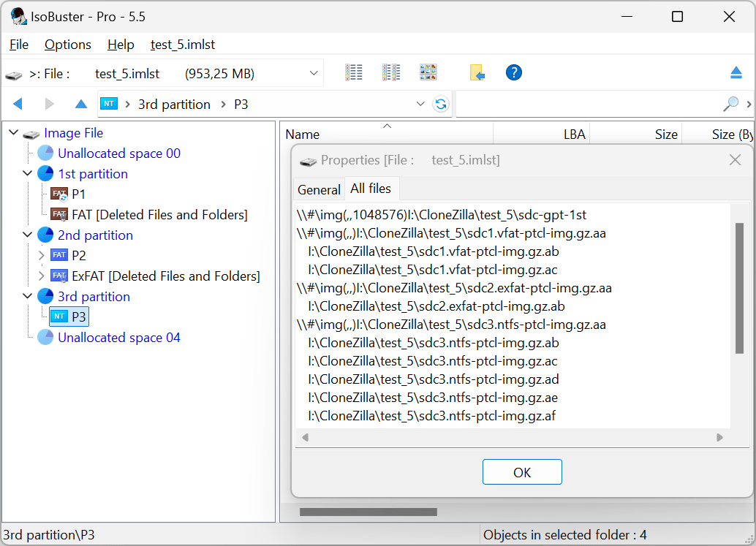Close the Properties dialog

(x=735, y=160)
